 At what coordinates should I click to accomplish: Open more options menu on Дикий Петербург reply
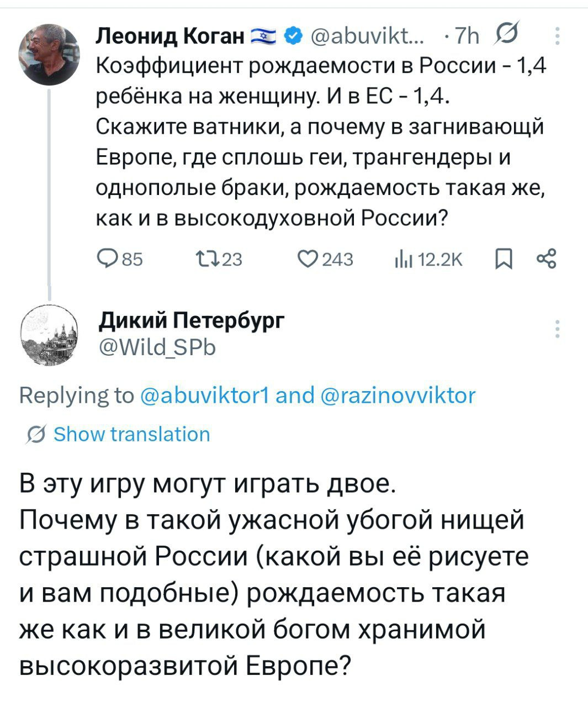point(558,329)
